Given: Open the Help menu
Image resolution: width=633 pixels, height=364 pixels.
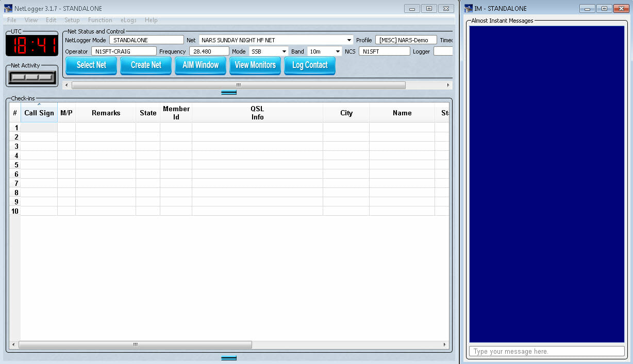Looking at the screenshot, I should coord(151,20).
